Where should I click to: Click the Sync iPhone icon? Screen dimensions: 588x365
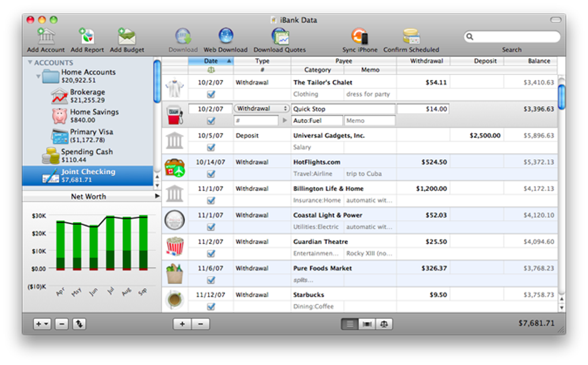(x=360, y=36)
